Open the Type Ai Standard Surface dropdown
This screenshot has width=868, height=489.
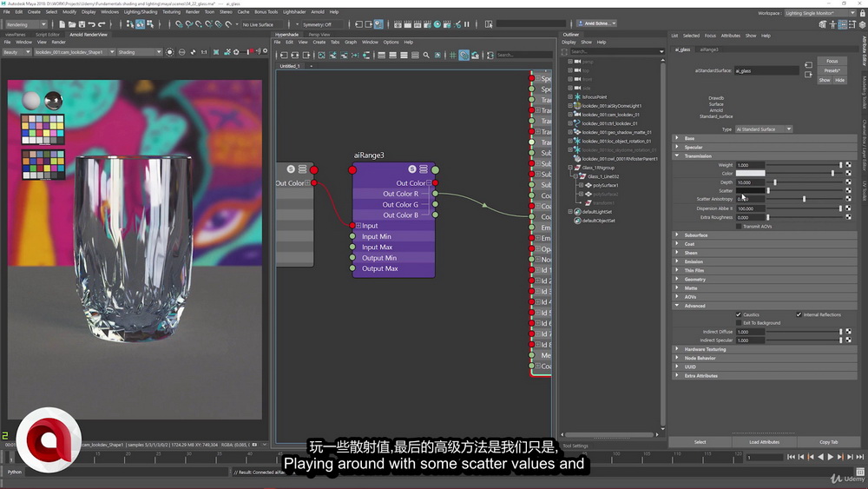click(763, 129)
